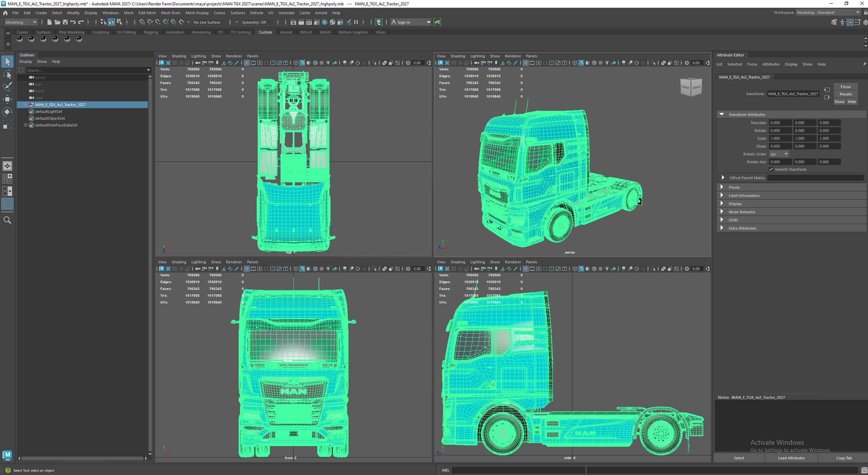Open the Workspace Modeling - Standard dropdown

click(x=828, y=13)
